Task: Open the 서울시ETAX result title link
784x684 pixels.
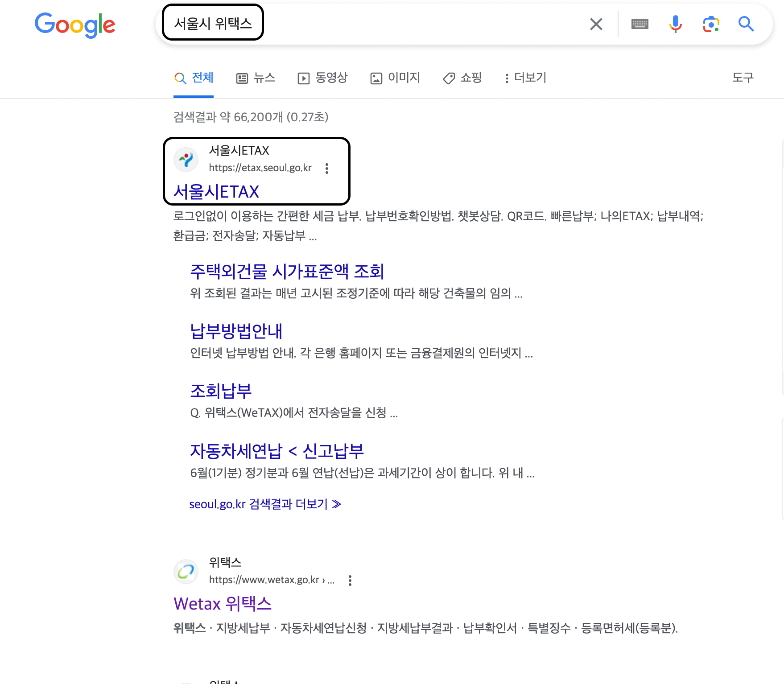Action: point(216,192)
